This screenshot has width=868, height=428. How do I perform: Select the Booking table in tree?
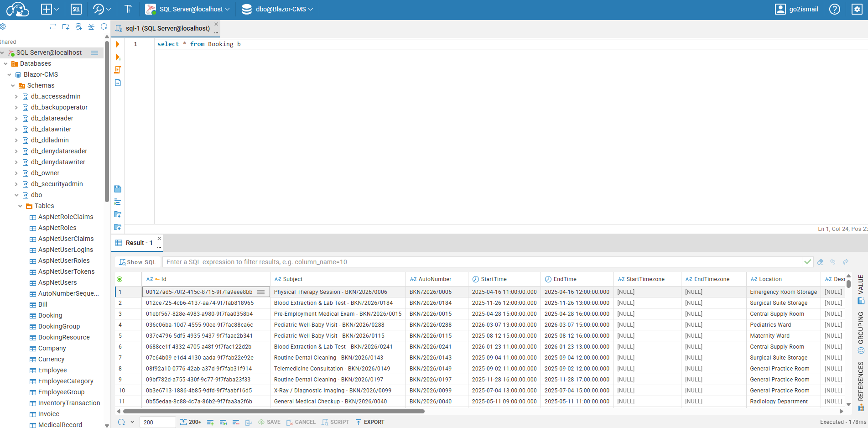50,315
